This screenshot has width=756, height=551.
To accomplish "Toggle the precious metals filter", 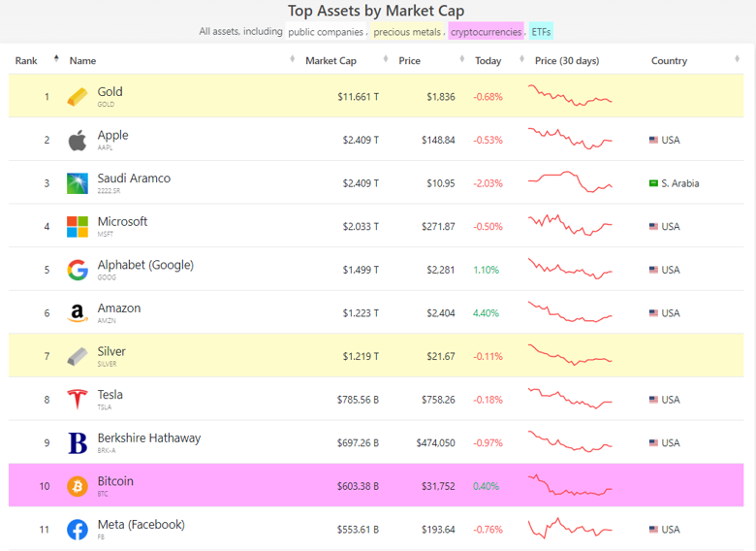I will [407, 32].
